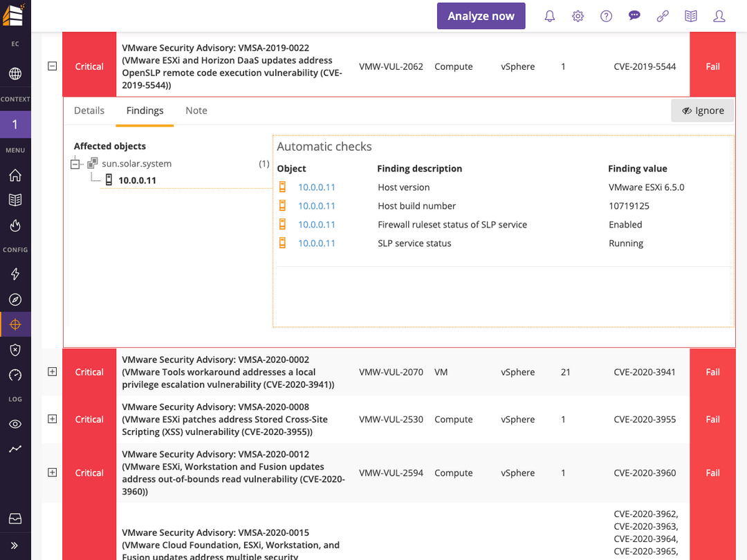
Task: Select the flame icon in the sidebar
Action: pyautogui.click(x=15, y=225)
